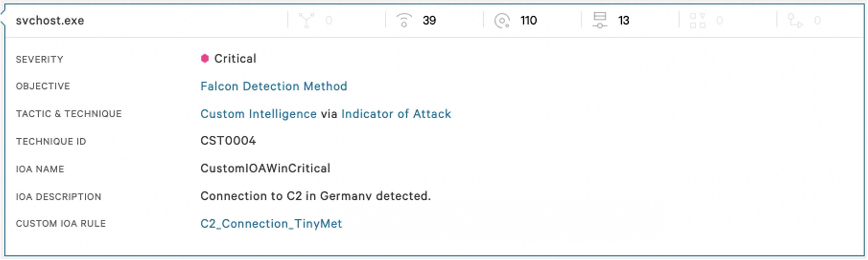Select the greyed-out grid modules icon

(697, 21)
